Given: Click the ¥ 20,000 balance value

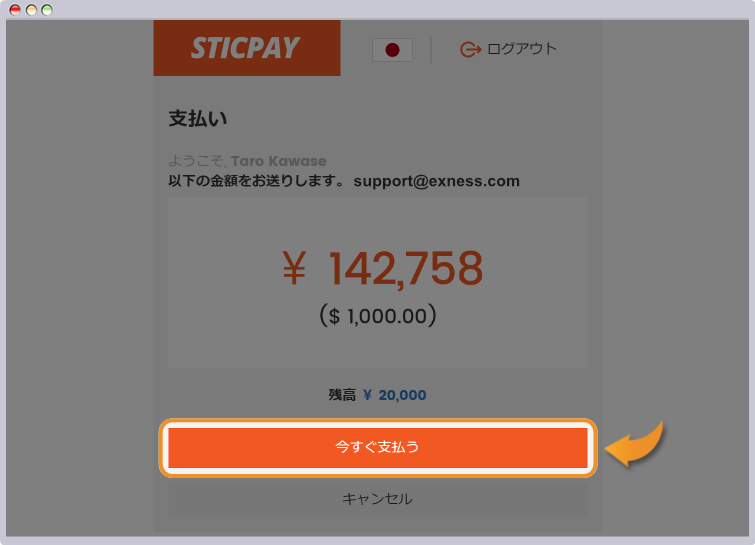Looking at the screenshot, I should coord(394,395).
